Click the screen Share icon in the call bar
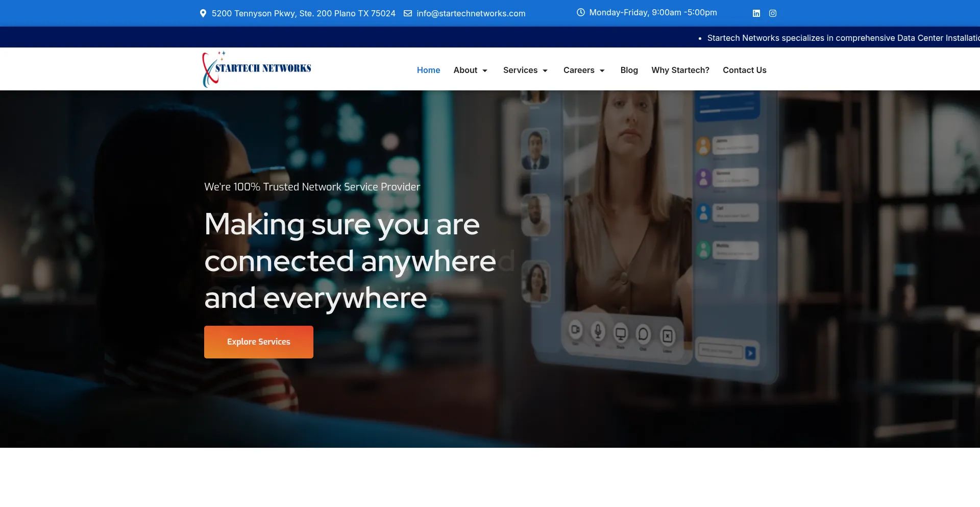This screenshot has height=507, width=980. point(620,333)
